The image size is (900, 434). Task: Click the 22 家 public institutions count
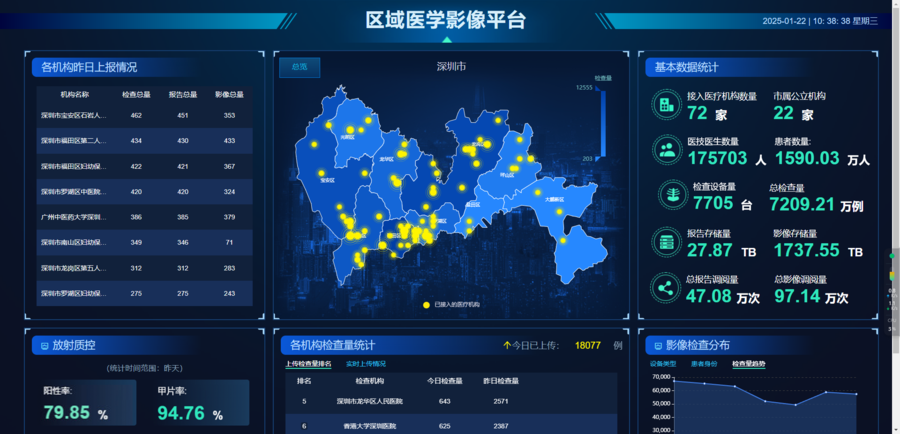[x=794, y=114]
